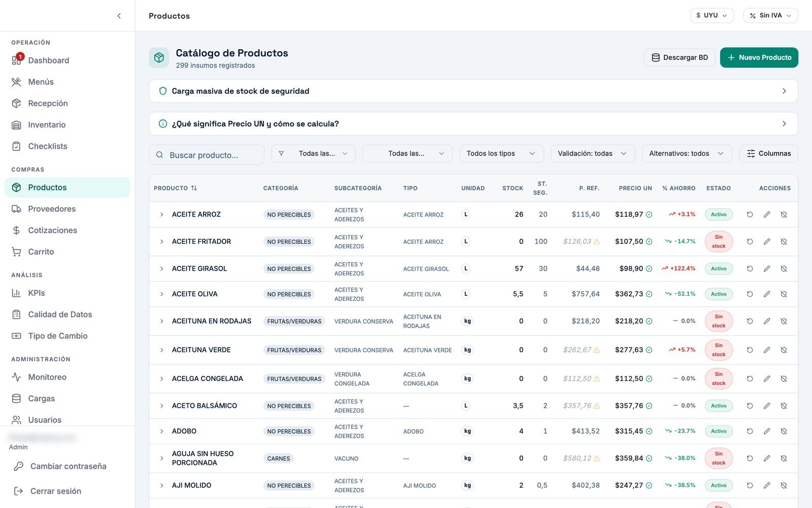This screenshot has height=508, width=812.
Task: Click the warning icon beside $126,03
Action: (x=597, y=242)
